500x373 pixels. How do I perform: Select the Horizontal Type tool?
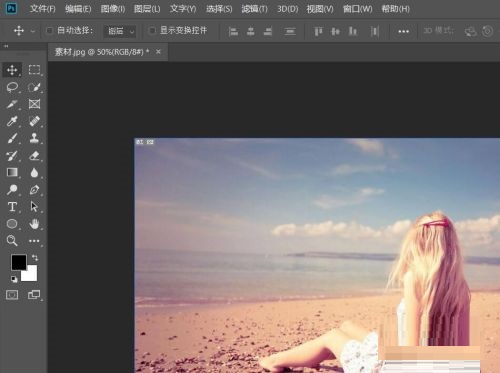pos(12,207)
